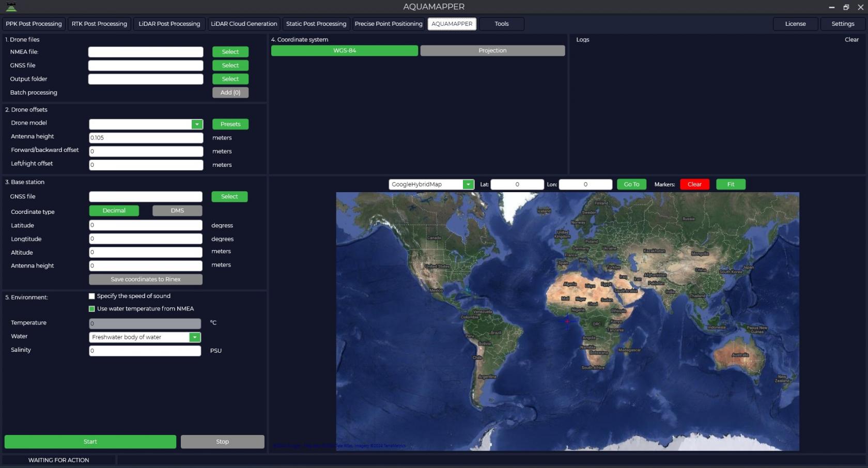This screenshot has height=468, width=868.
Task: Click the Forward/backward offset field
Action: 146,151
